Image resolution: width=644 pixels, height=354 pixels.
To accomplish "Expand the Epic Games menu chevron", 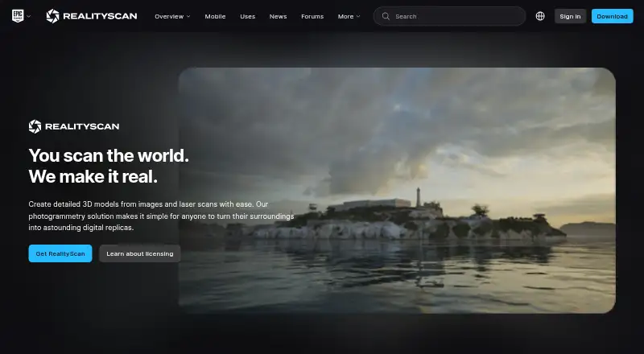I will (x=29, y=16).
